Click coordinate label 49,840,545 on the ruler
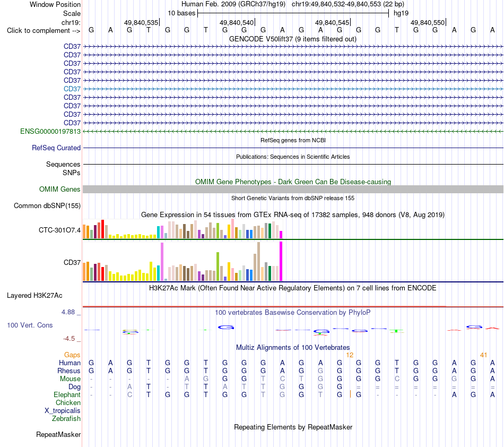The height and width of the screenshot is (447, 504). 332,22
